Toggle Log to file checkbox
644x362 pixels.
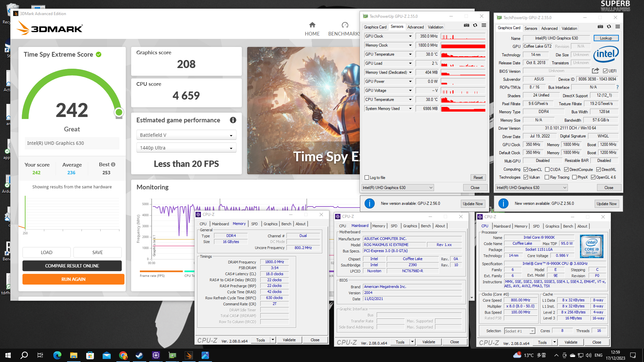click(367, 178)
